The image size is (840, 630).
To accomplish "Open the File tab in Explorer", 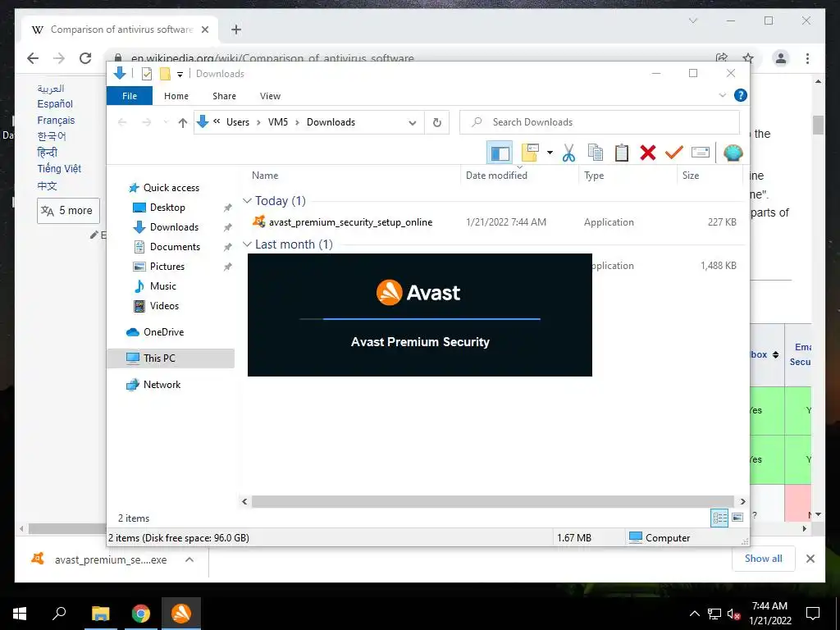I will click(130, 96).
